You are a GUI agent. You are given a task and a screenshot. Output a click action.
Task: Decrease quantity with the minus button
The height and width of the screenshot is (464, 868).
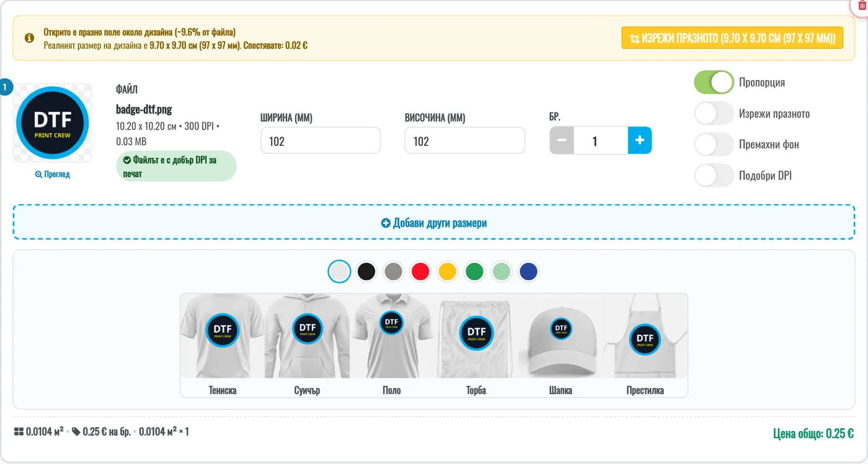tap(562, 140)
